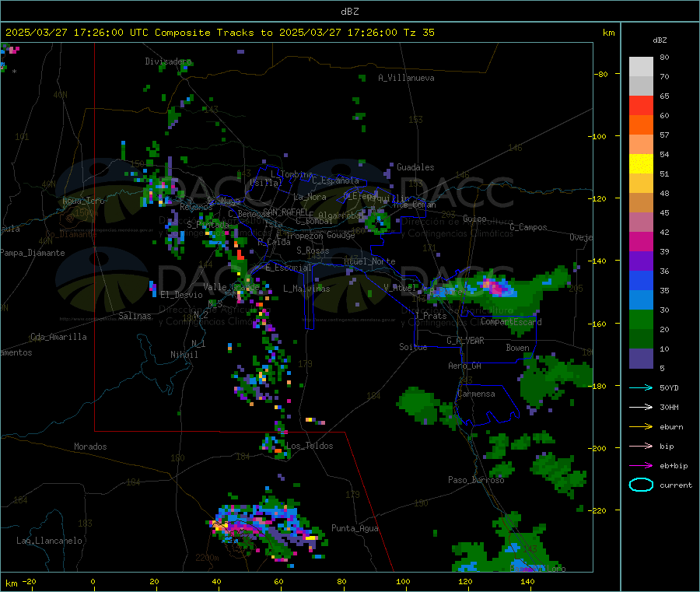Click the 0 tick on bottom axis
The image size is (700, 592).
[93, 581]
